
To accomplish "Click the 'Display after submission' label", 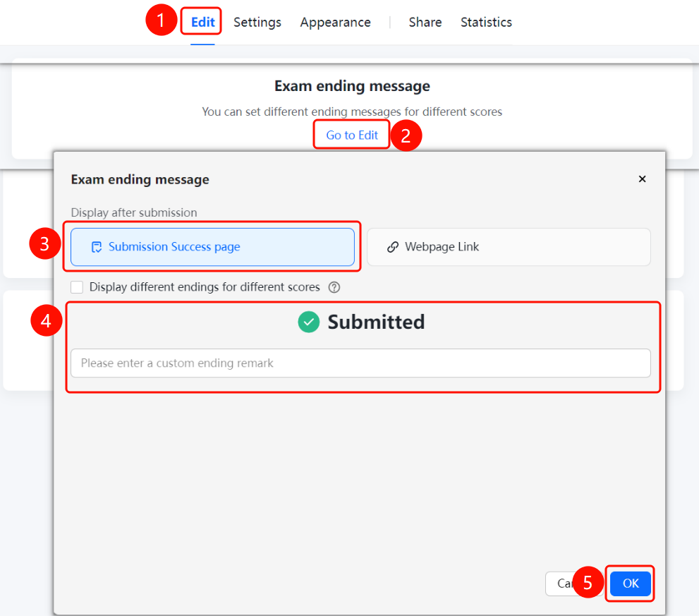I will click(x=134, y=212).
